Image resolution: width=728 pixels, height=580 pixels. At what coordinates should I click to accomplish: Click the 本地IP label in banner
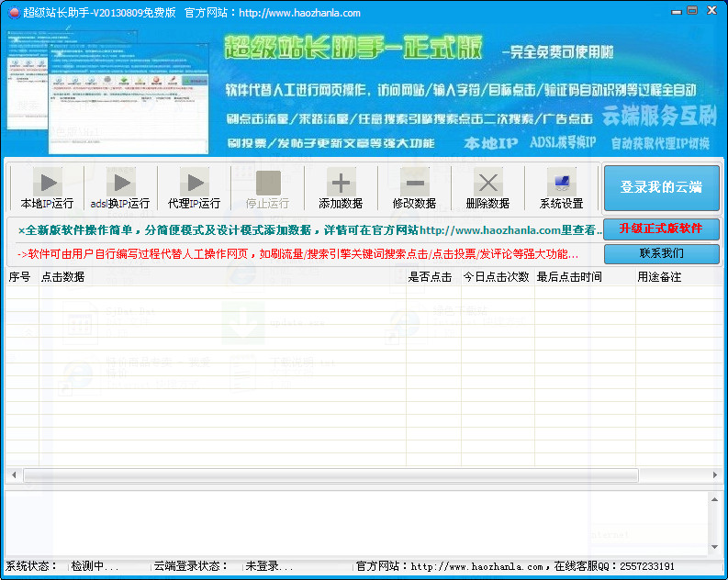pyautogui.click(x=490, y=143)
